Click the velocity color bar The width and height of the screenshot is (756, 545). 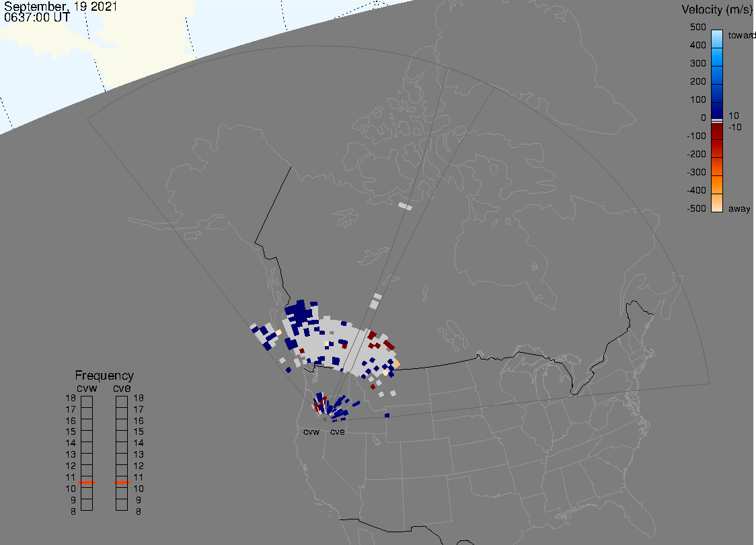point(717,121)
